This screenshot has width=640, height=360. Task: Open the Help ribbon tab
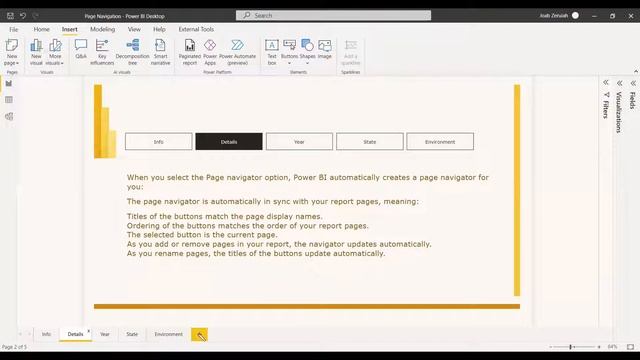tap(159, 29)
